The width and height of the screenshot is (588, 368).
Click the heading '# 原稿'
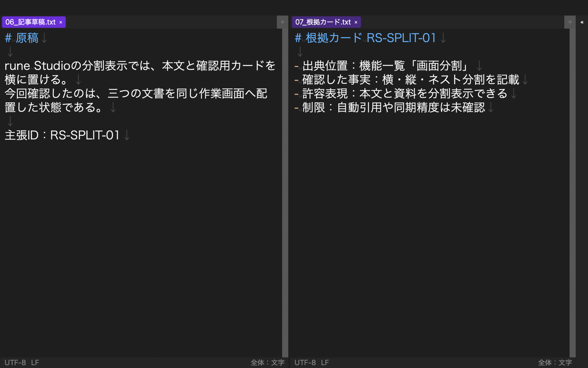(22, 38)
